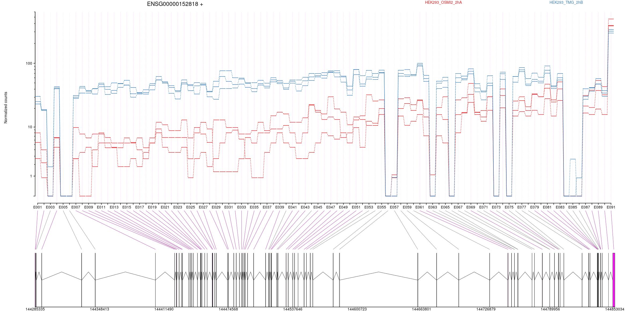Click y-axis tick label 1
This screenshot has height=322, width=644.
[x=31, y=176]
